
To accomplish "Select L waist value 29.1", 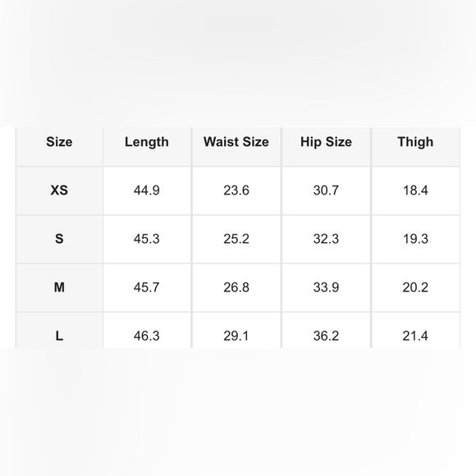I will 236,336.
